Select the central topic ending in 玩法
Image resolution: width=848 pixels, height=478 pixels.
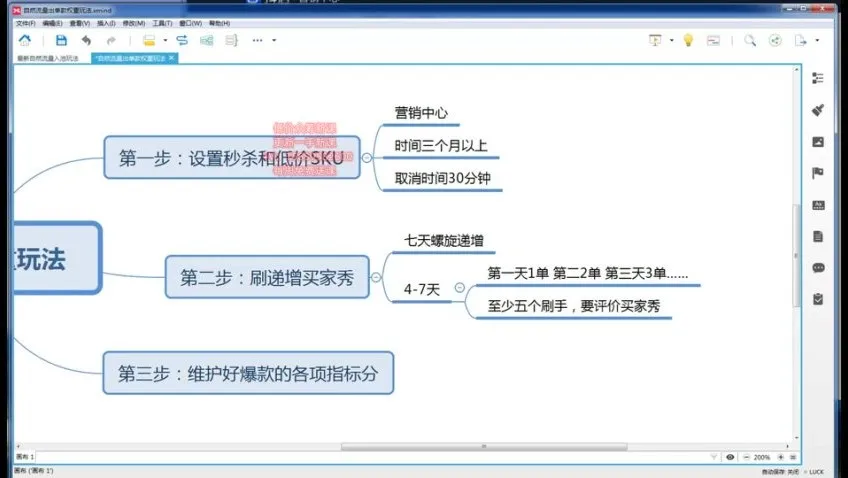tap(57, 258)
